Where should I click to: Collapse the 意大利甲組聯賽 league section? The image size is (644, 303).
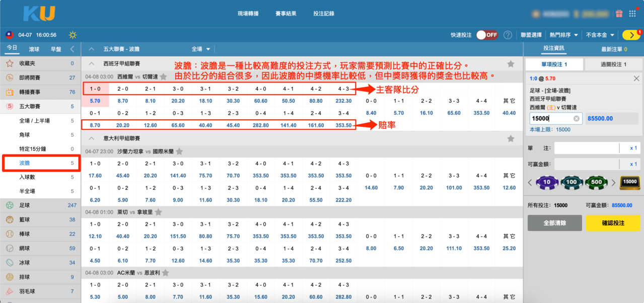click(x=92, y=138)
